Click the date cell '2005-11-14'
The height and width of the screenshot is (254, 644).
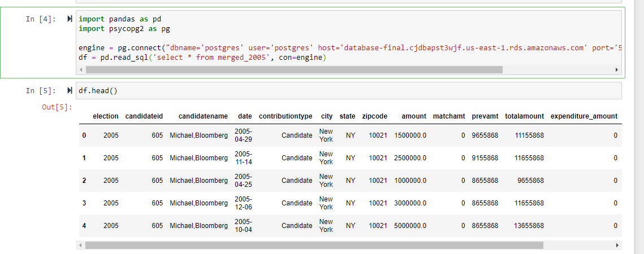pos(244,157)
